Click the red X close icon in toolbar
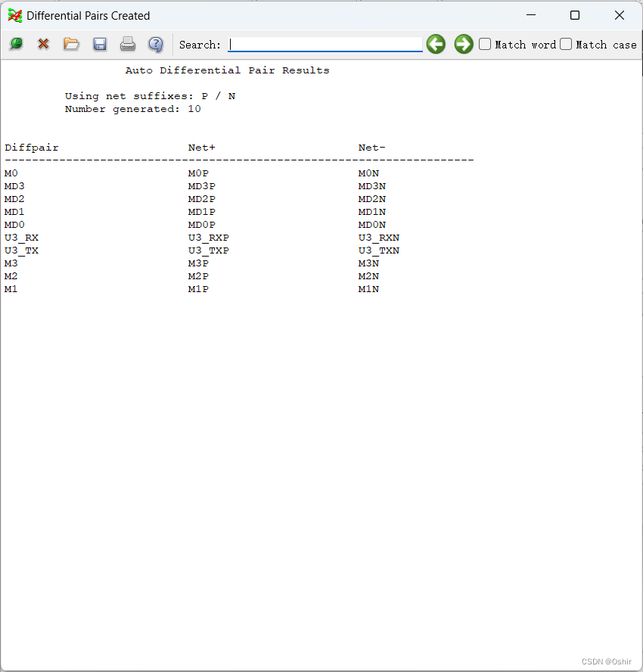The width and height of the screenshot is (643, 672). click(x=43, y=45)
